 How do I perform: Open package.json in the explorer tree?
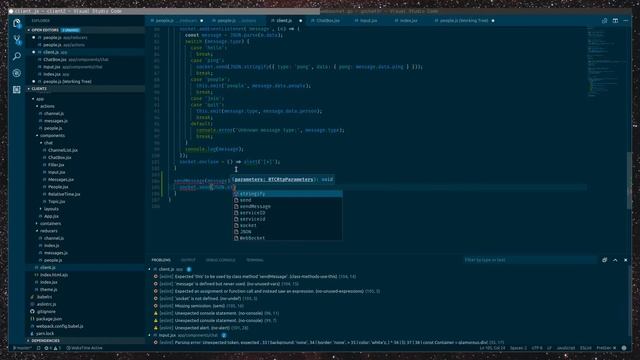(x=49, y=319)
